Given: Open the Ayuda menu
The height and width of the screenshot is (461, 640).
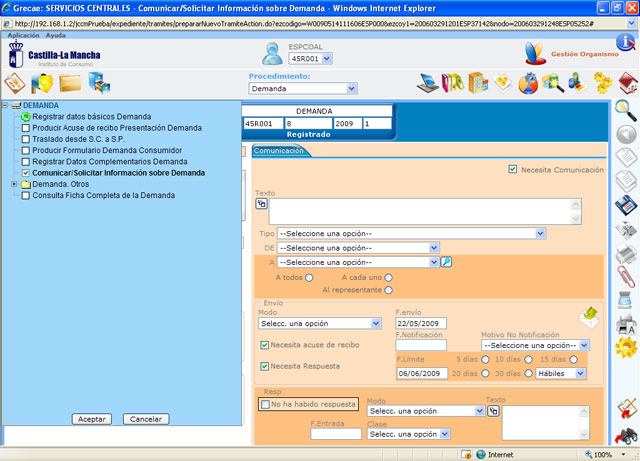Looking at the screenshot, I should tap(56, 35).
